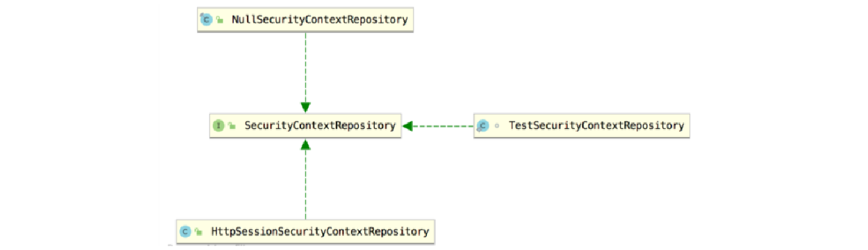The image size is (868, 250).
Task: Select the NullSecurityContextRepository class name
Action: click(x=320, y=20)
